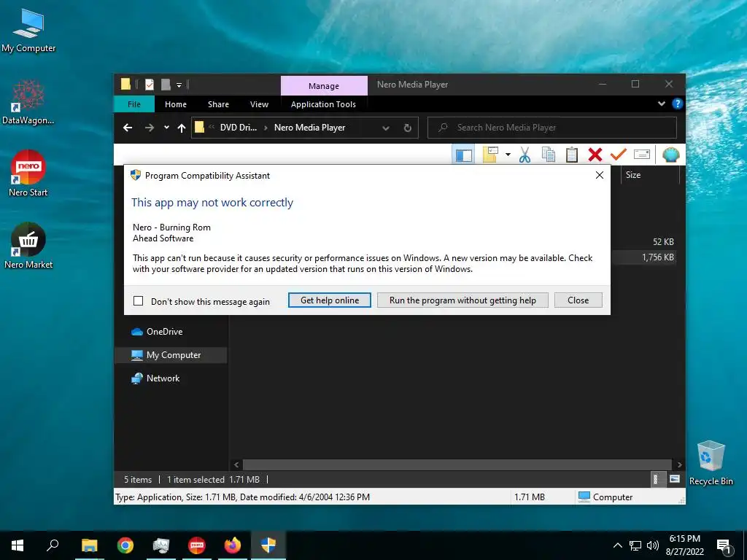Screen dimensions: 747x560
Task: Open the View ribbon tab
Action: pos(259,104)
